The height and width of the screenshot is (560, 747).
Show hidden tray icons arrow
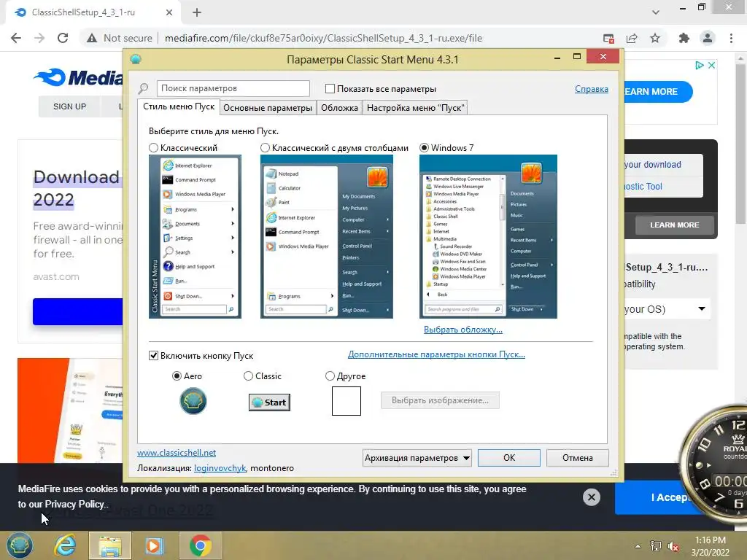point(638,546)
